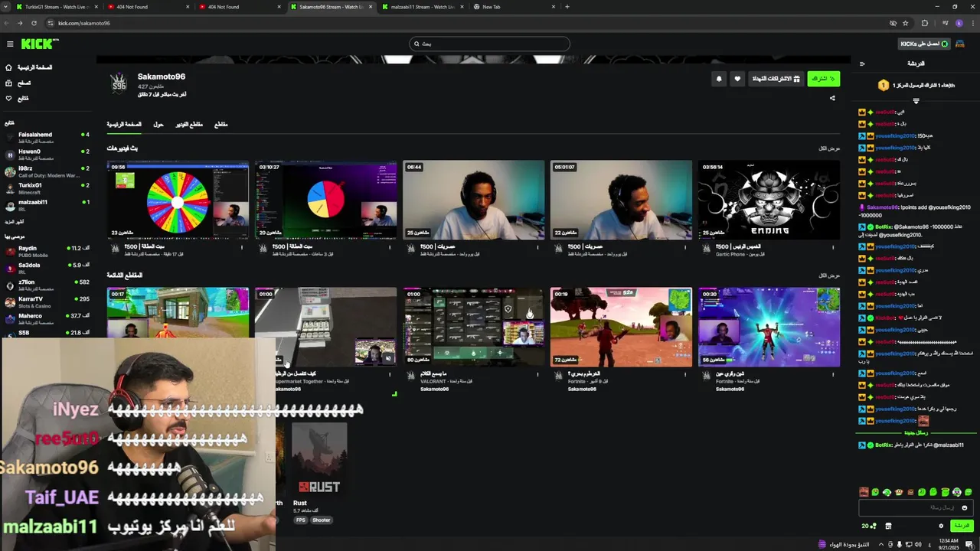Open chat settings gear icon
Screen dimensions: 980x551
pos(941,526)
